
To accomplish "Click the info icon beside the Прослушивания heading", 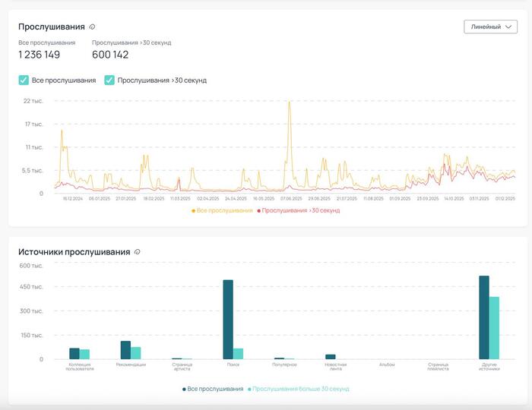I will (x=92, y=27).
